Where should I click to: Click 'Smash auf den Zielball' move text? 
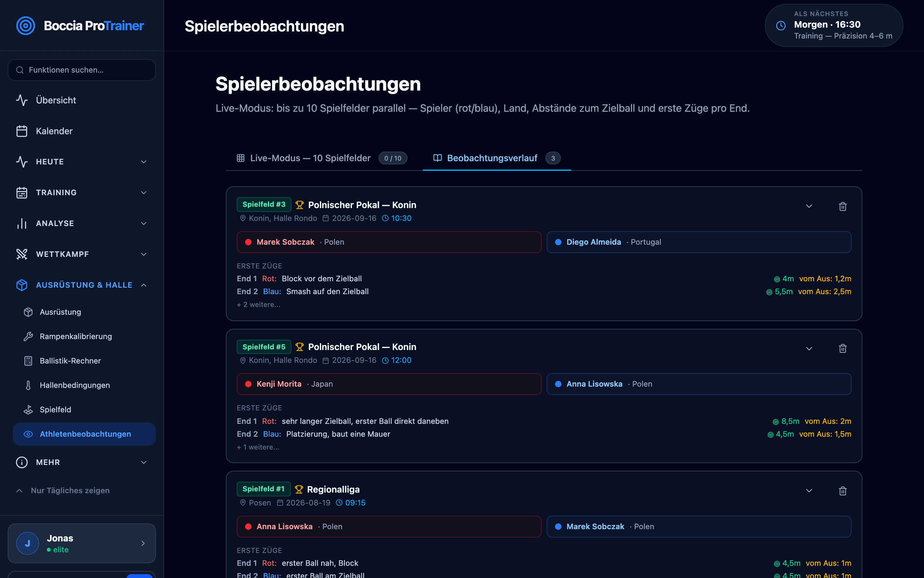(327, 291)
